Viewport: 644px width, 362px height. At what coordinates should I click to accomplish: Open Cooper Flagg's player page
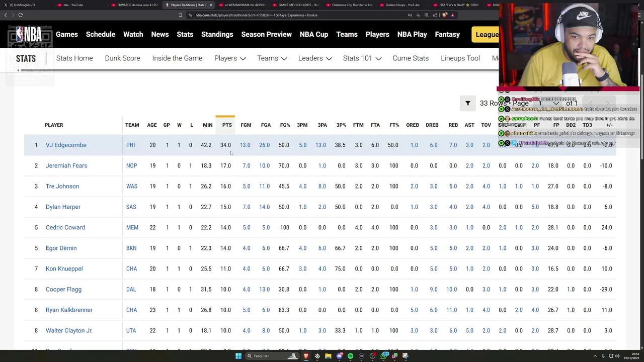[x=63, y=289]
